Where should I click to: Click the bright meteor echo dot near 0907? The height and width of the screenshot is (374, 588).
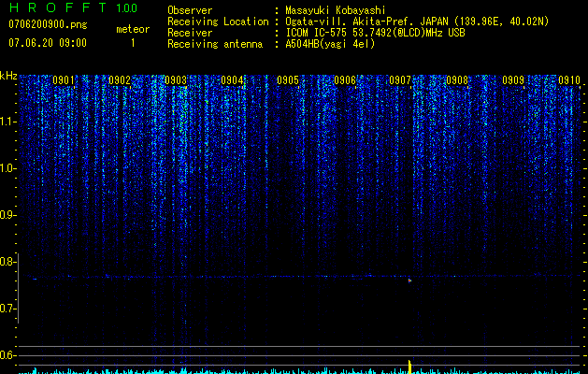(409, 280)
